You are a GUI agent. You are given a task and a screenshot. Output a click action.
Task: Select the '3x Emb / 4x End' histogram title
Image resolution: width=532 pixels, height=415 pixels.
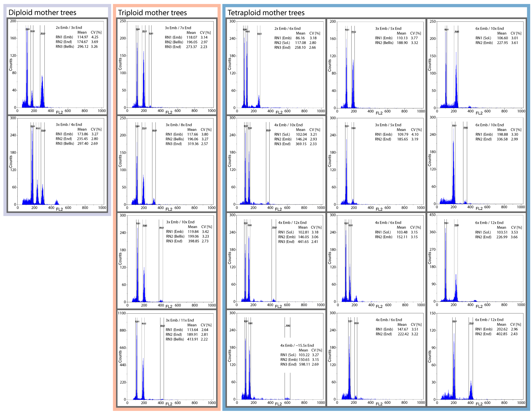click(69, 125)
